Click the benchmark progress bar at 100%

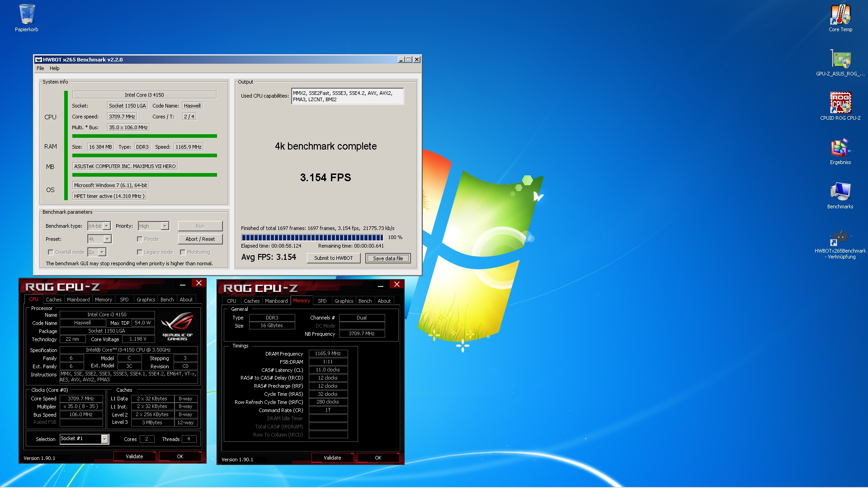[312, 238]
